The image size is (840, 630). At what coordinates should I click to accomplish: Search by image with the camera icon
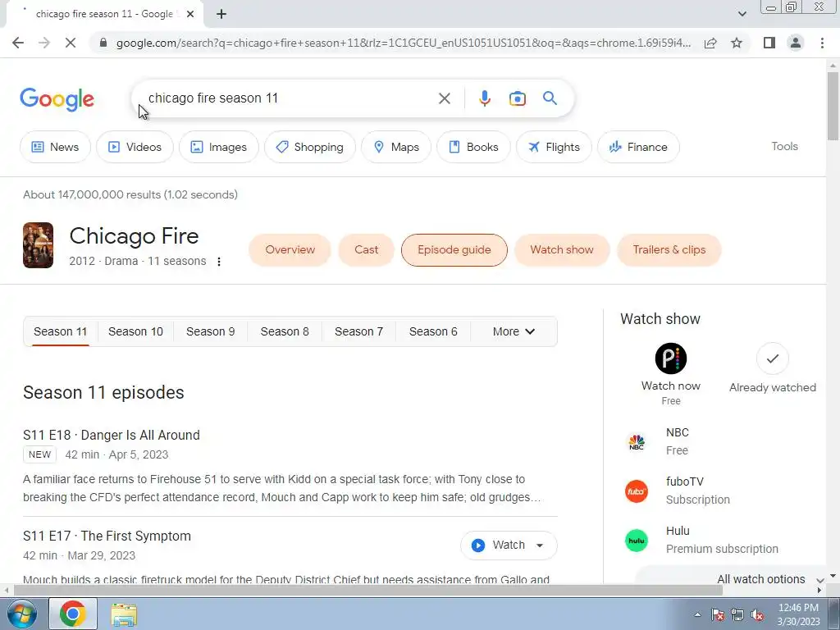tap(517, 98)
